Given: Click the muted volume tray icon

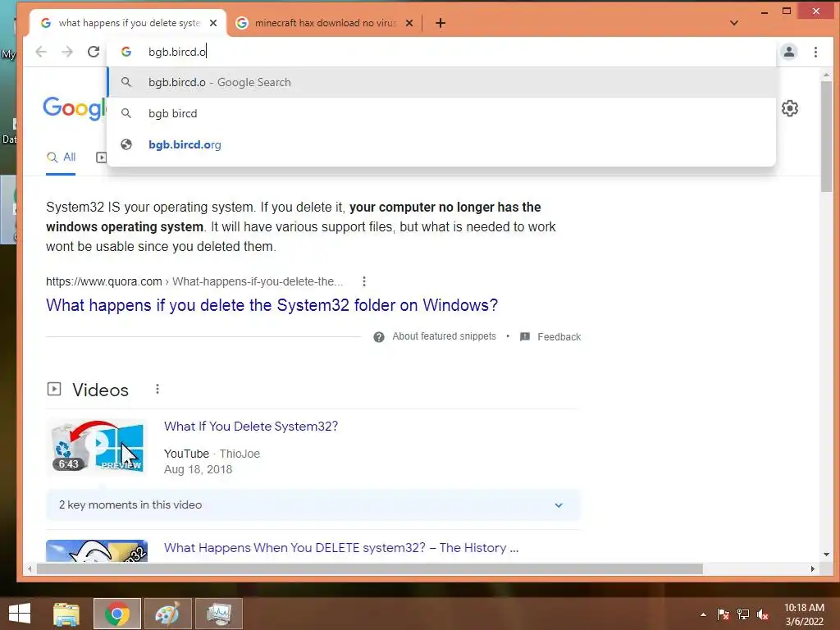Looking at the screenshot, I should (x=763, y=614).
